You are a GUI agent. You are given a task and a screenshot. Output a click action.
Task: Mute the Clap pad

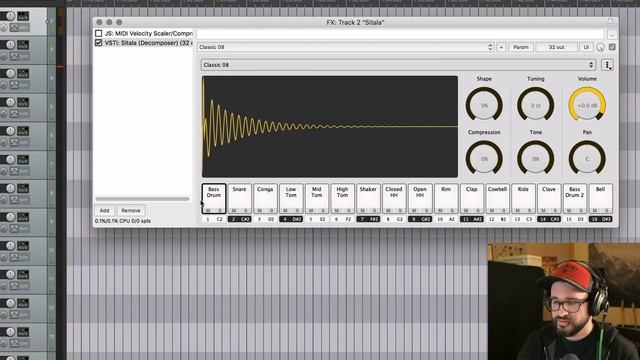(x=466, y=210)
